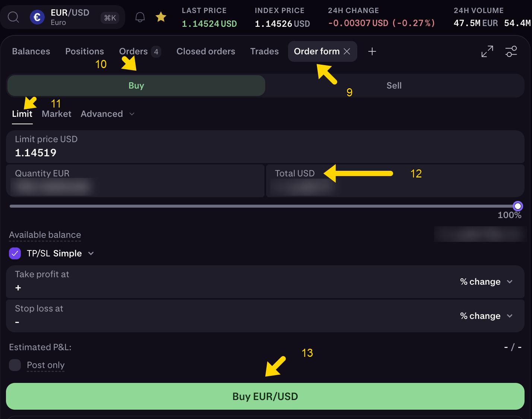Switch to the Positions tab
Image resolution: width=532 pixels, height=419 pixels.
(85, 51)
